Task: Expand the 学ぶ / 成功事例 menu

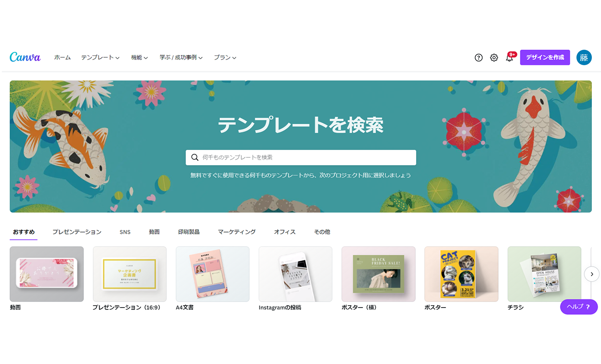Action: (x=181, y=58)
